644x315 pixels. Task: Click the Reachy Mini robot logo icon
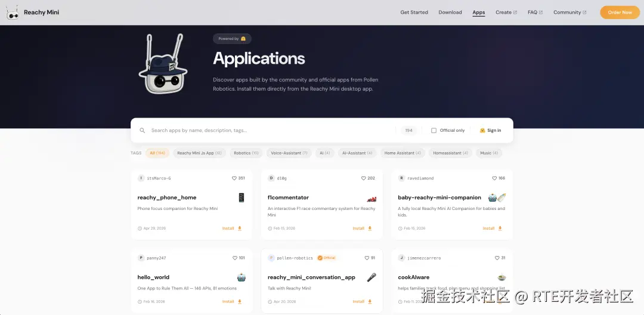[x=13, y=13]
